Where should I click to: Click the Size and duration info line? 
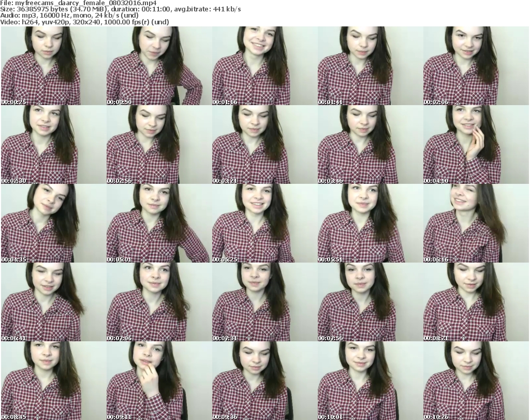(x=120, y=9)
